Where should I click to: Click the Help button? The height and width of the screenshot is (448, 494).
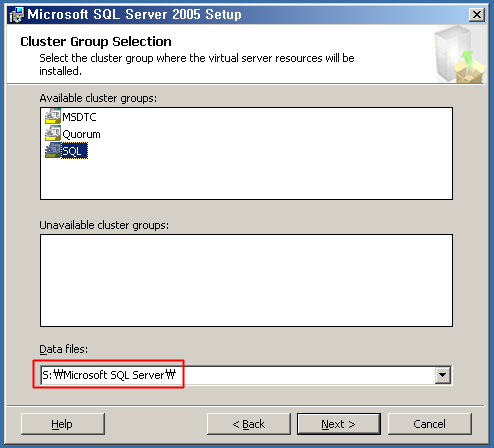point(63,424)
